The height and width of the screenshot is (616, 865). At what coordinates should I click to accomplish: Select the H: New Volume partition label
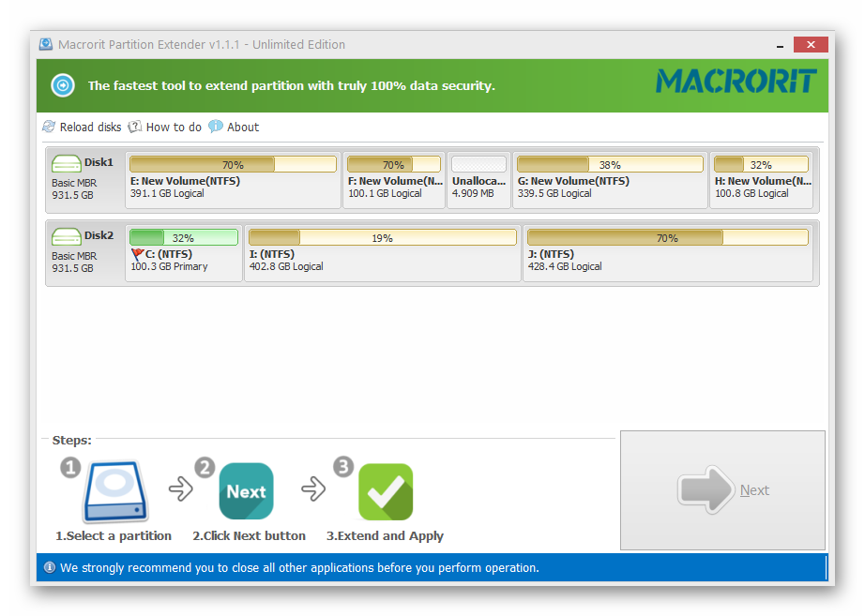click(x=763, y=181)
